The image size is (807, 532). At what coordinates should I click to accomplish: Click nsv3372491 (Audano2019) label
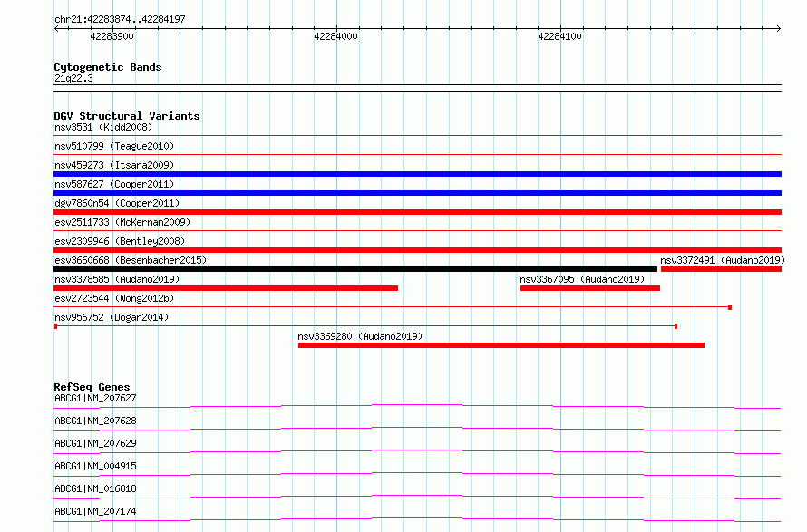click(723, 260)
